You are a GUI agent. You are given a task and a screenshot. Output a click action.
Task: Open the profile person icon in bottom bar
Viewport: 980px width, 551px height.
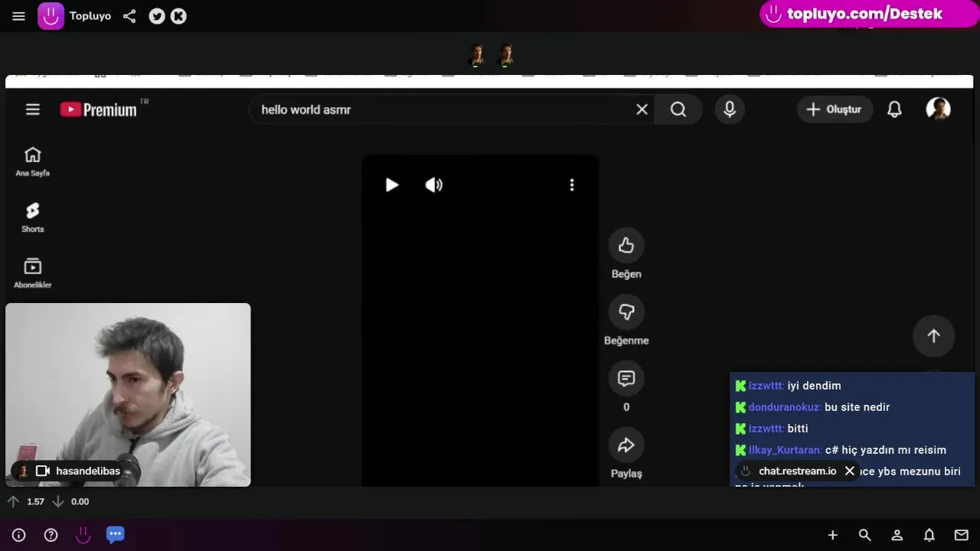[897, 535]
